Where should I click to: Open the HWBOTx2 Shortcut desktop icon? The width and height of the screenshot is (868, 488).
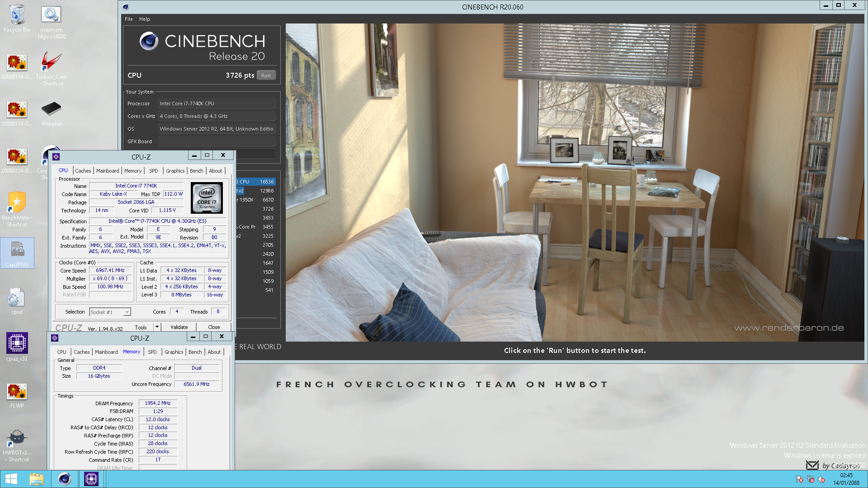[17, 446]
